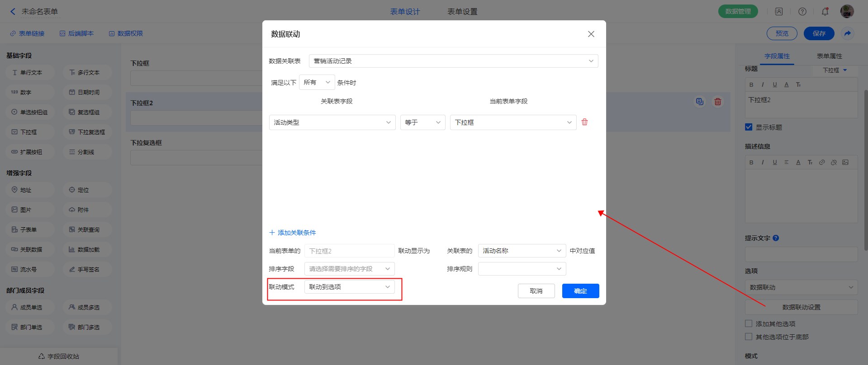Click the 添加关联条件 link
Viewport: 868px width, 365px height.
(293, 233)
